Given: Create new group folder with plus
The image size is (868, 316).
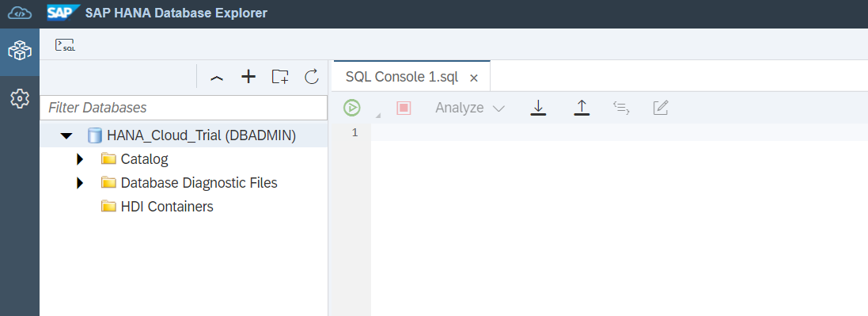Looking at the screenshot, I should (280, 77).
